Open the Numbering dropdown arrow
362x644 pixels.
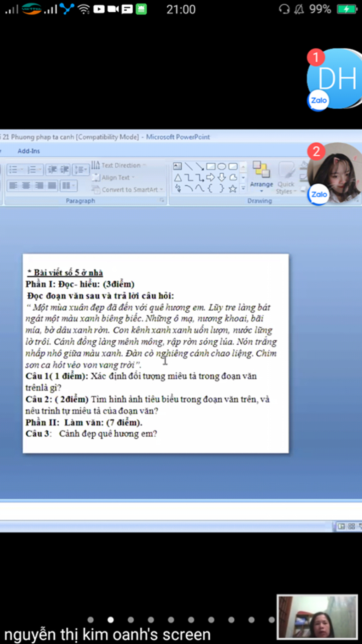[41, 170]
